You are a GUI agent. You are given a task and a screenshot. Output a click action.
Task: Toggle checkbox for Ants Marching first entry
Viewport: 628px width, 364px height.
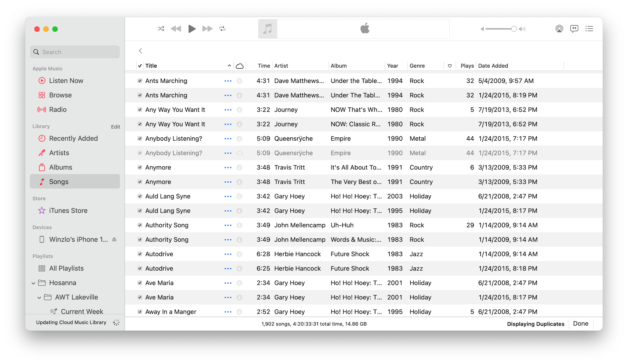point(140,81)
